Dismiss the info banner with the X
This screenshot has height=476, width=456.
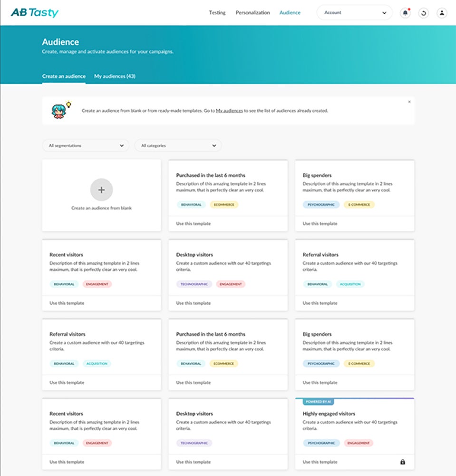point(409,102)
